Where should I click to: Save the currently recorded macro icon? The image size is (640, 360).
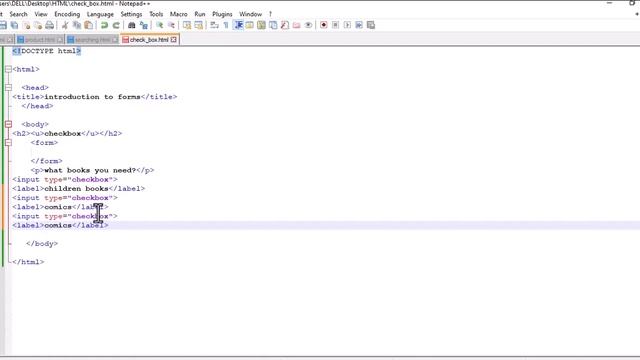[371, 25]
